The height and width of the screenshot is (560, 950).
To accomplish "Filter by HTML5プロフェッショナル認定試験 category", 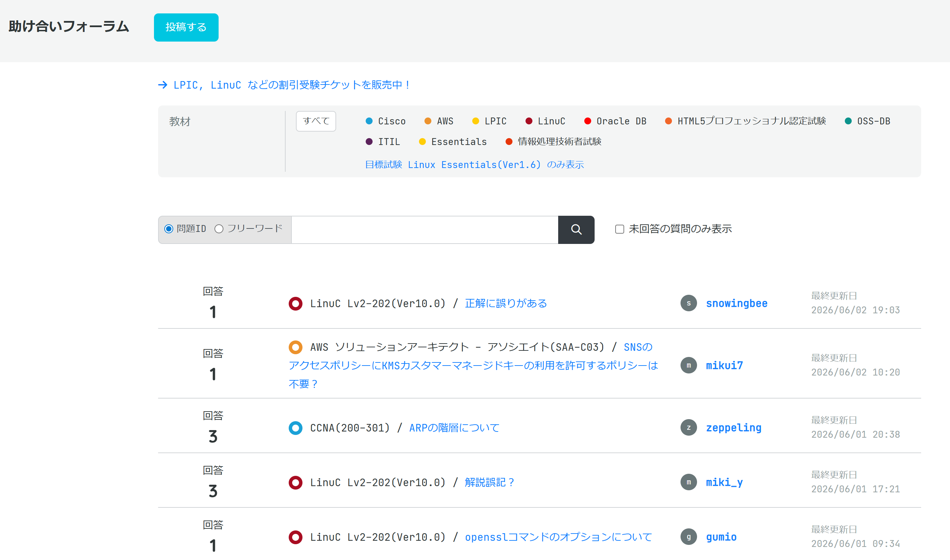I will (x=745, y=121).
